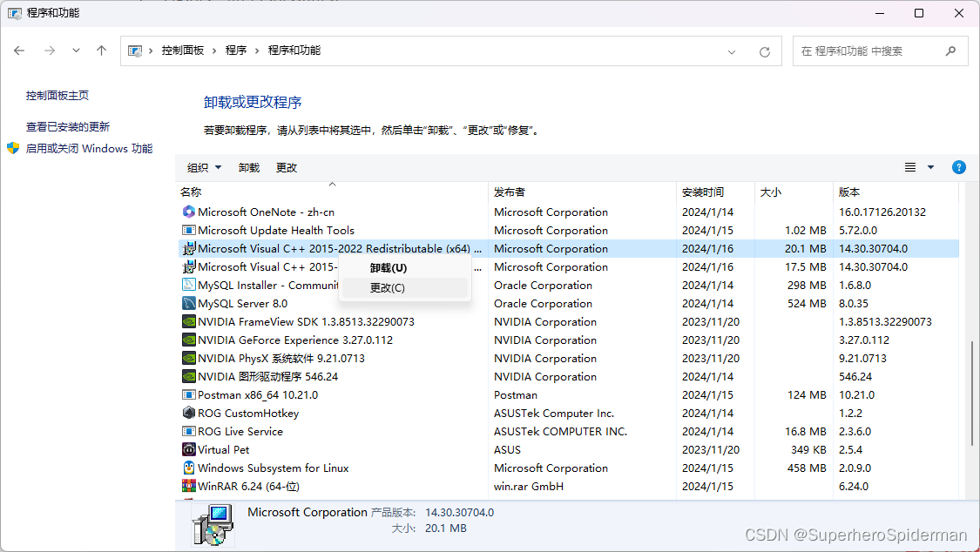980x552 pixels.
Task: Click the MySQL Installer icon
Action: 189,285
